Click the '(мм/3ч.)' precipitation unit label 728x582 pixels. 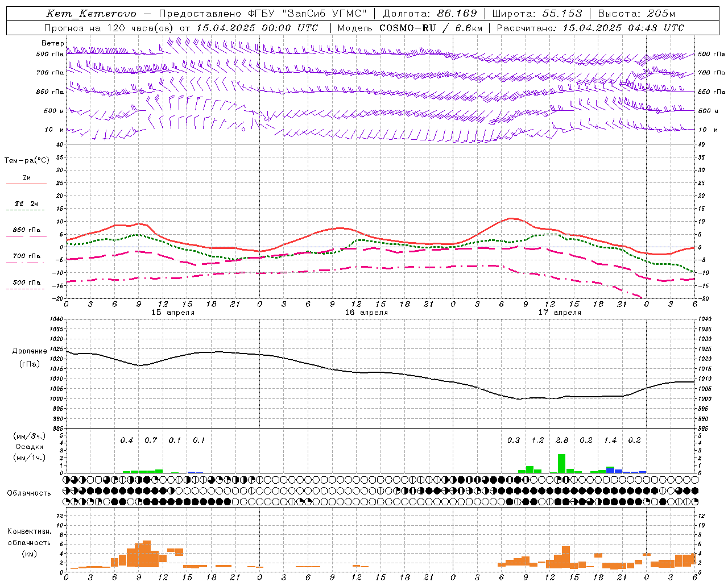(29, 436)
